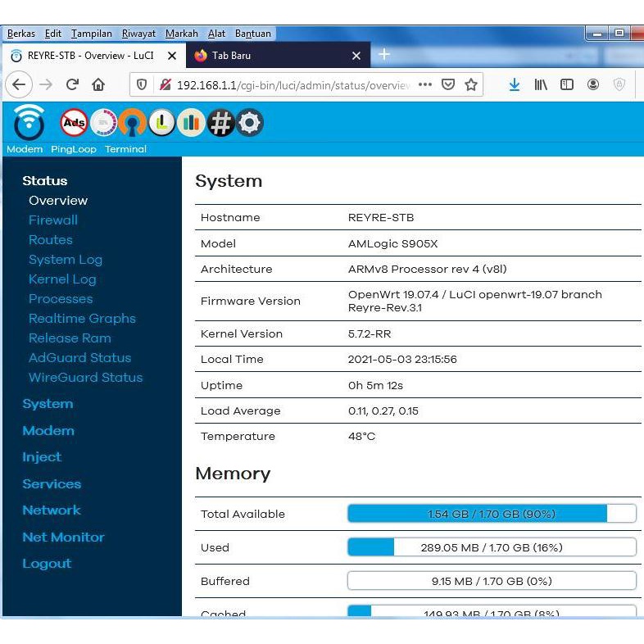This screenshot has width=644, height=644.
Task: Open the Realtime Graphs page
Action: (x=82, y=319)
